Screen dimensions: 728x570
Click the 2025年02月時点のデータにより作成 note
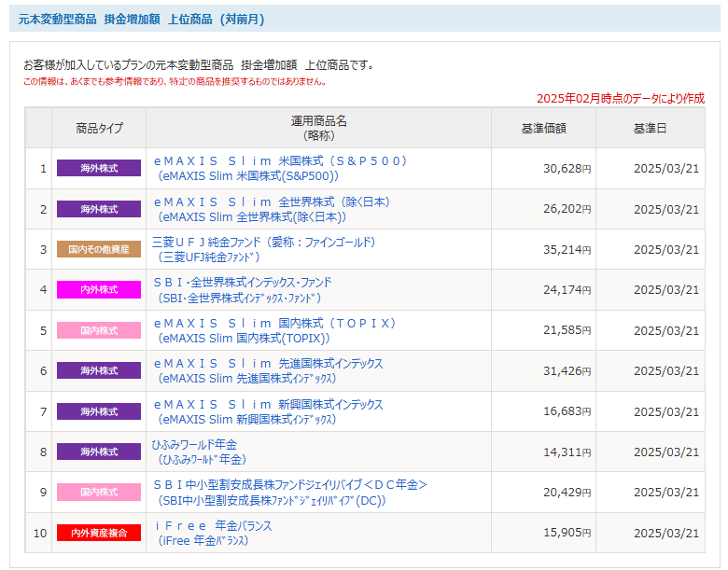[x=621, y=98]
